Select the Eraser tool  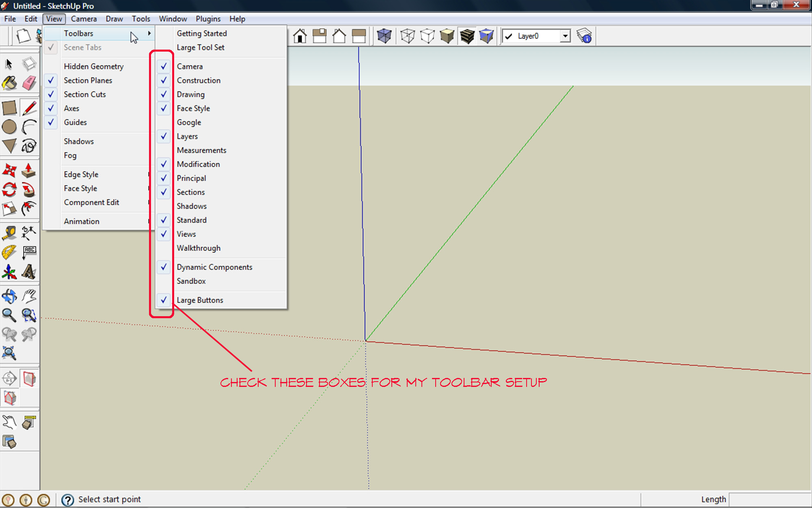pos(29,83)
